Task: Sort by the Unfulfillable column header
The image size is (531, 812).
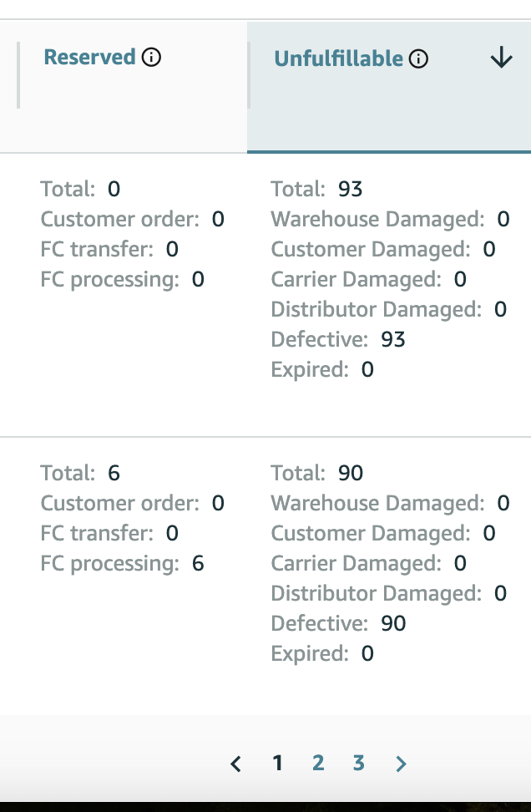Action: pyautogui.click(x=338, y=58)
